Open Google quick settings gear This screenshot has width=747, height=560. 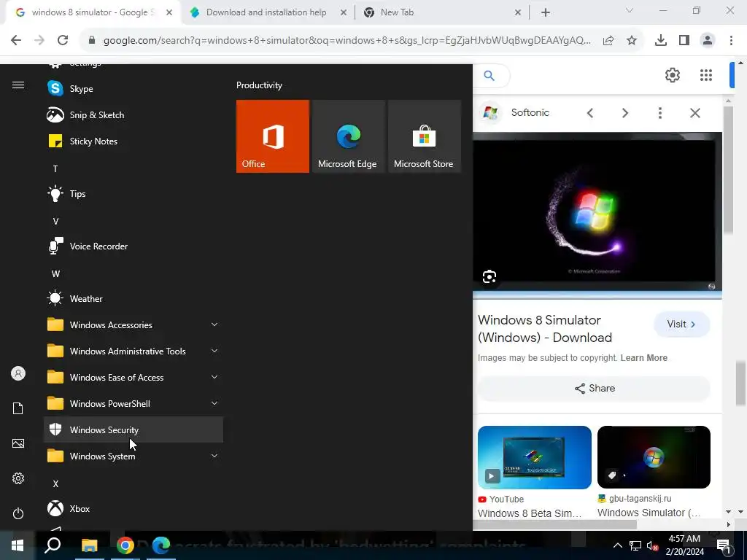[672, 75]
